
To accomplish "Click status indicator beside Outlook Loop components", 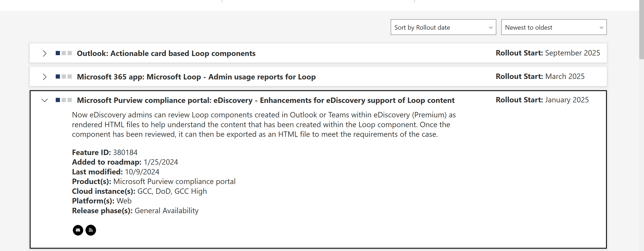I will (64, 53).
